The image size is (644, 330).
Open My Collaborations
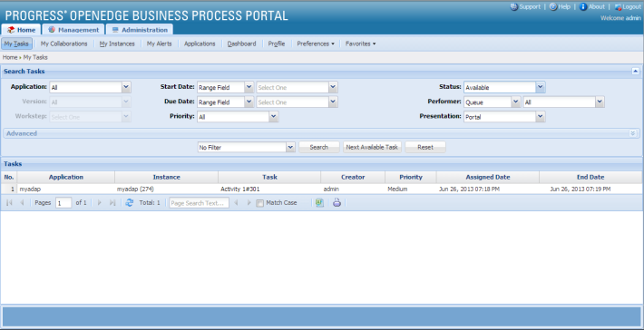(64, 44)
